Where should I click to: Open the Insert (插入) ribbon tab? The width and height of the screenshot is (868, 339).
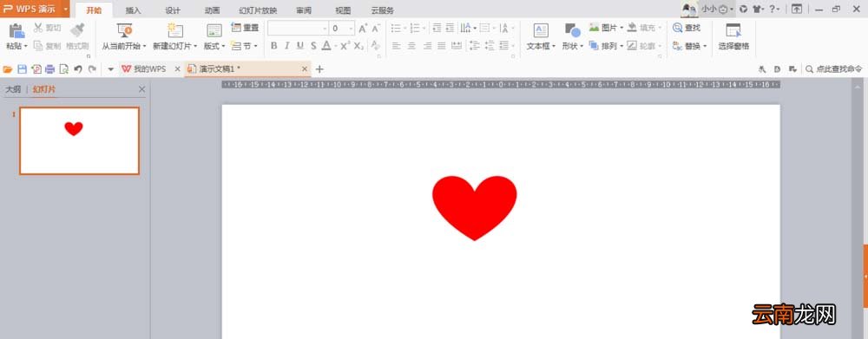tap(134, 10)
